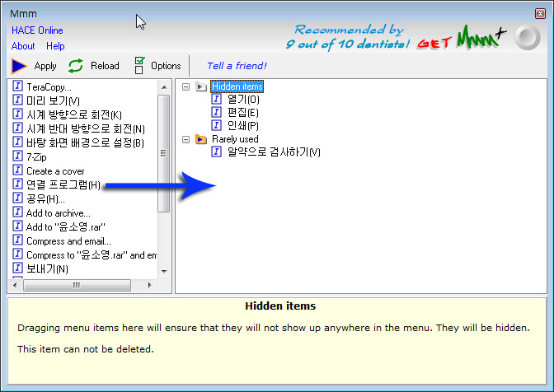The width and height of the screenshot is (554, 392).
Task: Open the Help menu
Action: pyautogui.click(x=55, y=46)
